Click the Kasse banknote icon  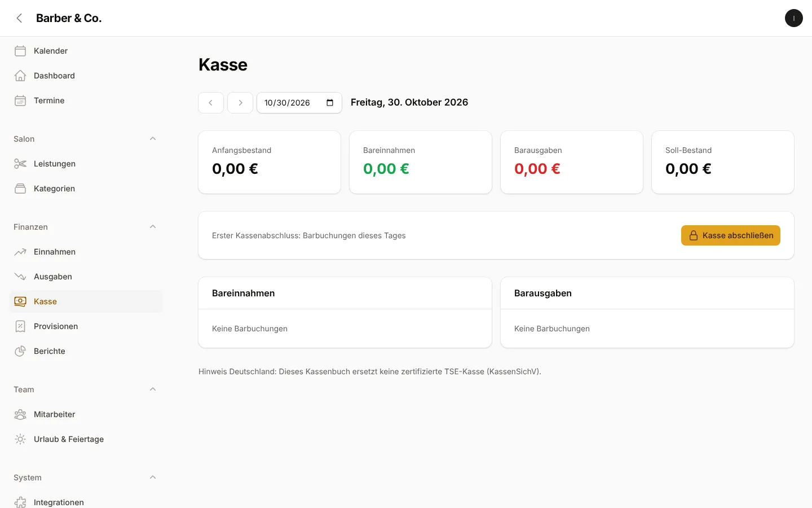coord(20,301)
